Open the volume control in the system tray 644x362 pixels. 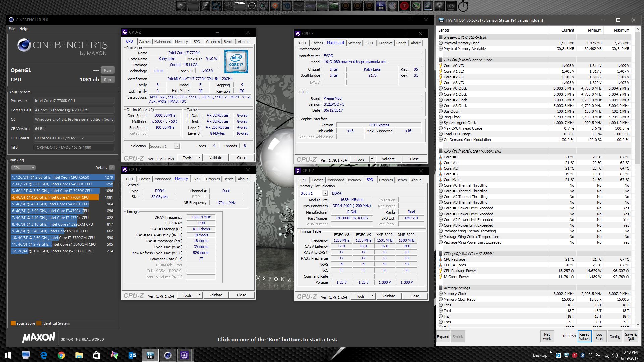pyautogui.click(x=614, y=355)
